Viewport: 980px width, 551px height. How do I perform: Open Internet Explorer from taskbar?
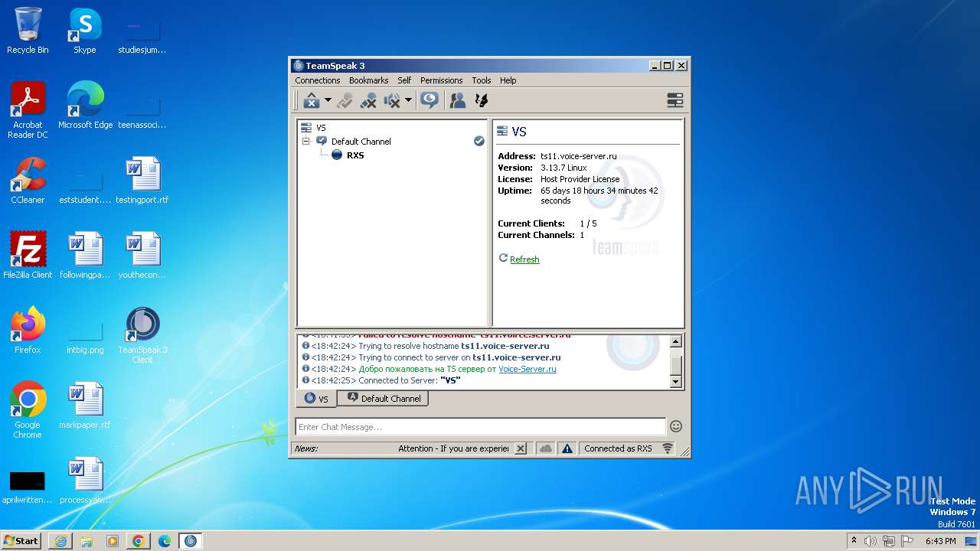(x=60, y=541)
